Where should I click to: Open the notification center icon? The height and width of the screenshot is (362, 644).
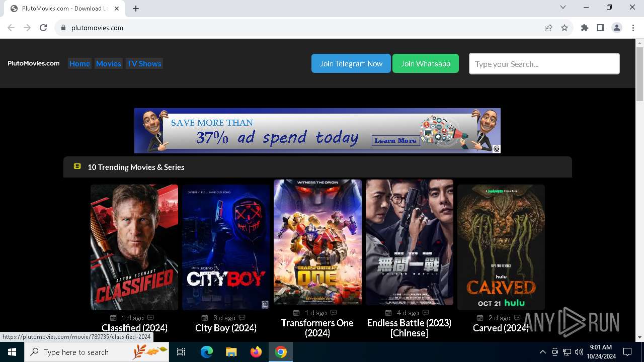[627, 352]
